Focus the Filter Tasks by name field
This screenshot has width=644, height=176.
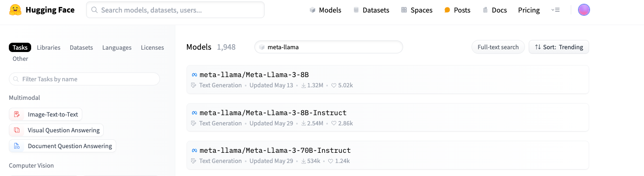(84, 79)
